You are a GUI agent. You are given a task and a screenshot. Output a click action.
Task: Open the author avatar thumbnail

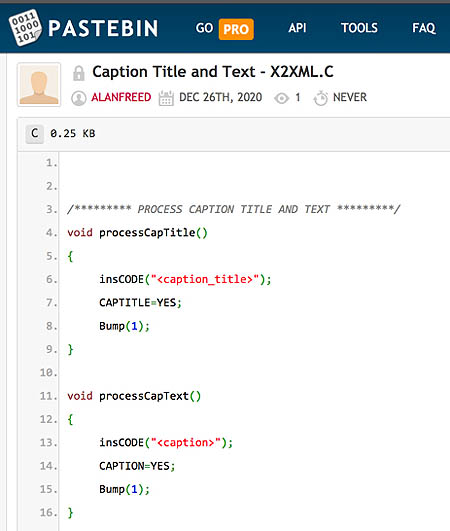[39, 84]
